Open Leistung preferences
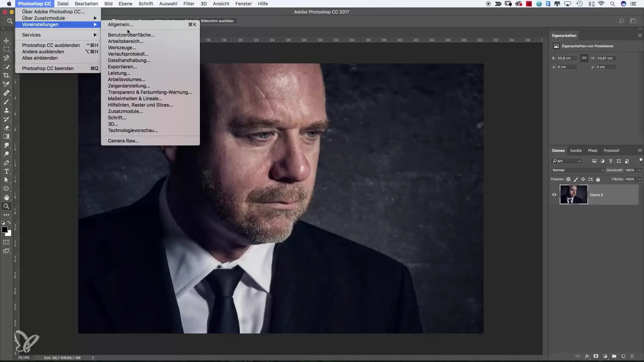The image size is (644, 362). point(150,73)
